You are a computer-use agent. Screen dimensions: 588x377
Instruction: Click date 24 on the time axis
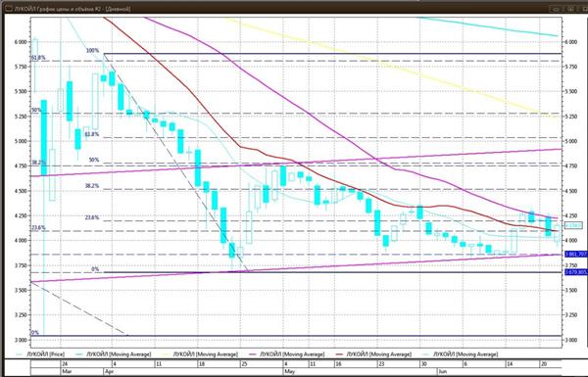[66, 364]
